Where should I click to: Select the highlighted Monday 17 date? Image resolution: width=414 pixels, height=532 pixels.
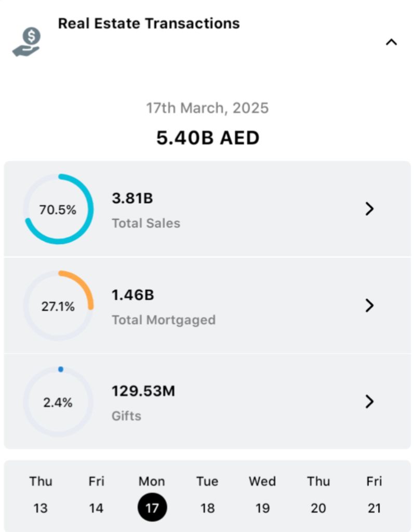(152, 507)
